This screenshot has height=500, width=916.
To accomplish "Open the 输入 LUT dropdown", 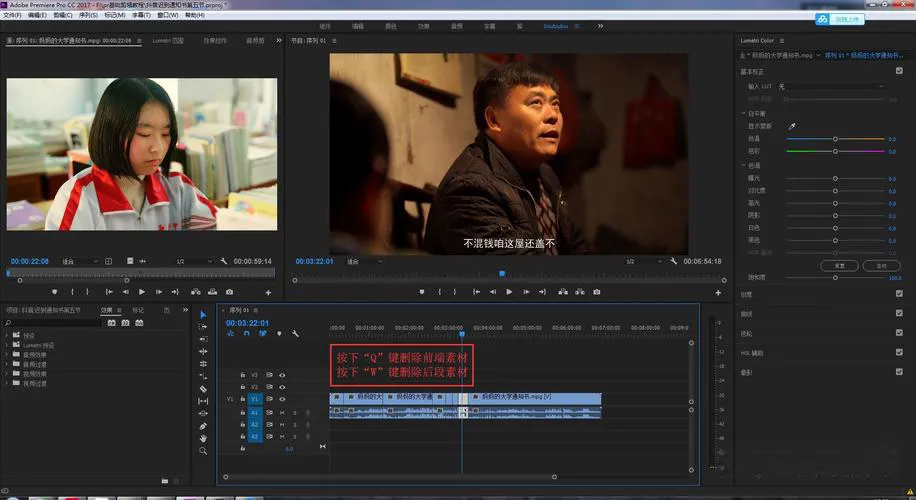I will 830,87.
